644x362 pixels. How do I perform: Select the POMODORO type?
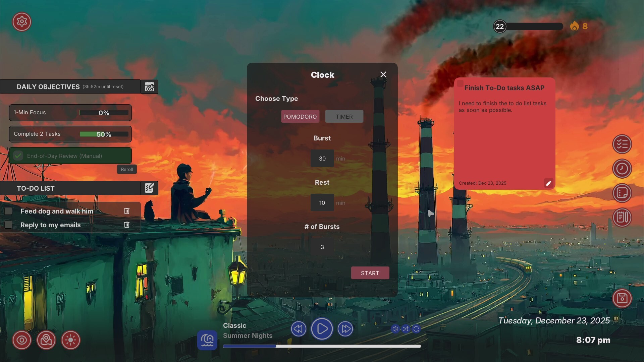click(300, 116)
